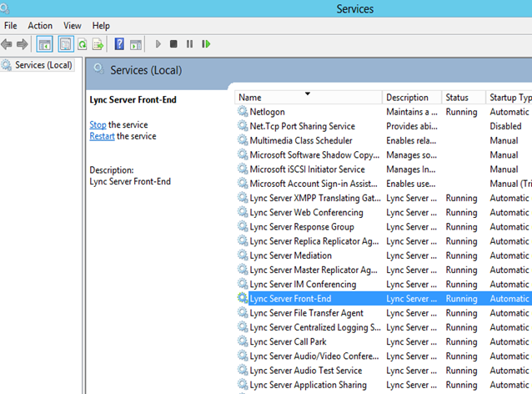Click 'Maintains a ...' description of Netlogon

pyautogui.click(x=412, y=112)
